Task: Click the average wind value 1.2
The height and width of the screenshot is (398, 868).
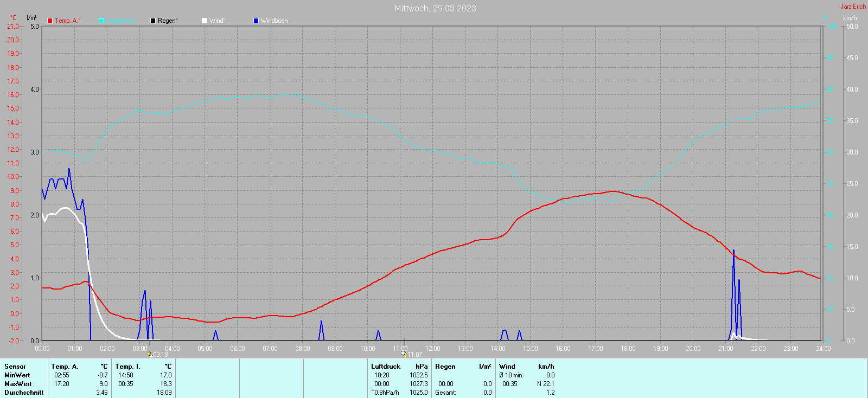Action: [551, 393]
